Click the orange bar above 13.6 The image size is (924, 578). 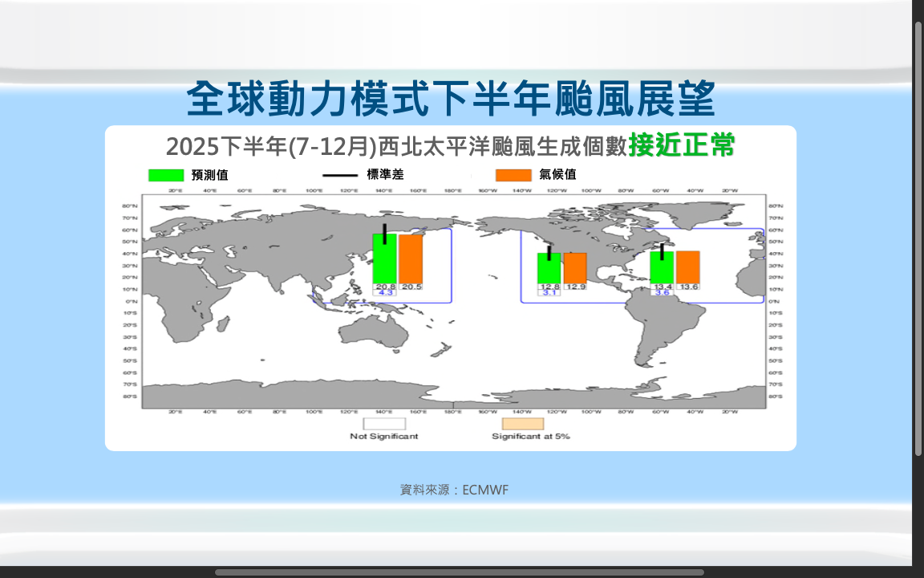(x=687, y=267)
